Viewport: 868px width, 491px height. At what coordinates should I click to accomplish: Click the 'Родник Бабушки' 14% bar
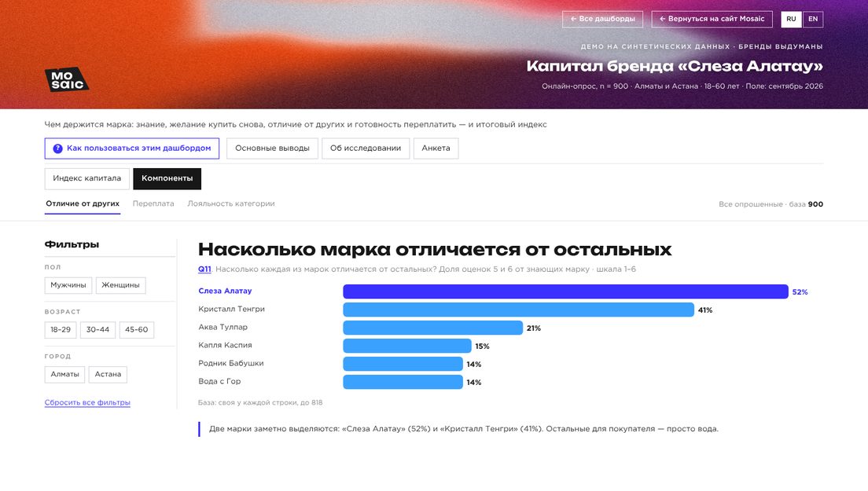click(x=403, y=364)
